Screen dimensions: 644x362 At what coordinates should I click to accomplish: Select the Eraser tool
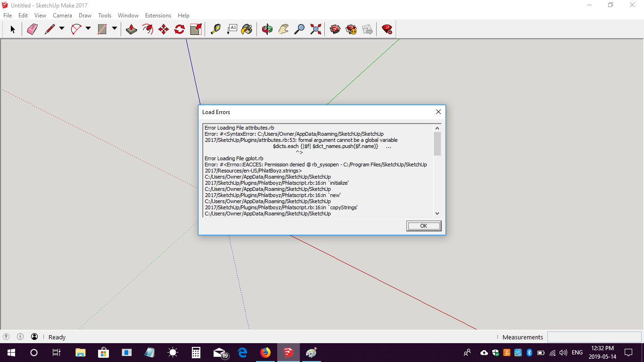(x=32, y=29)
